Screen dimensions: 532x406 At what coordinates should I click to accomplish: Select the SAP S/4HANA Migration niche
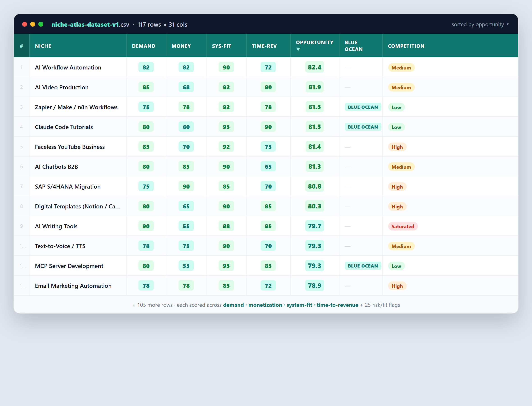68,186
